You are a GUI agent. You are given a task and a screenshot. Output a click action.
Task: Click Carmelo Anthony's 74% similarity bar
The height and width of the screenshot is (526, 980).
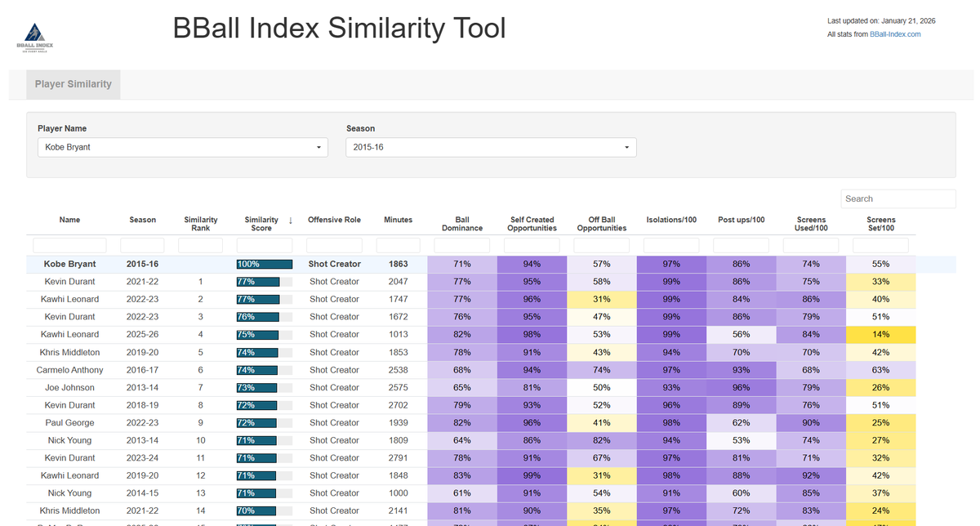point(258,370)
